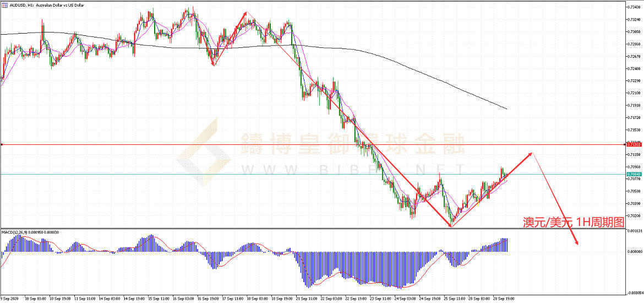Screen dimensions: 644x303
Task: Click the WWW.BIBFX.NET watermark text
Action: pyautogui.click(x=352, y=168)
